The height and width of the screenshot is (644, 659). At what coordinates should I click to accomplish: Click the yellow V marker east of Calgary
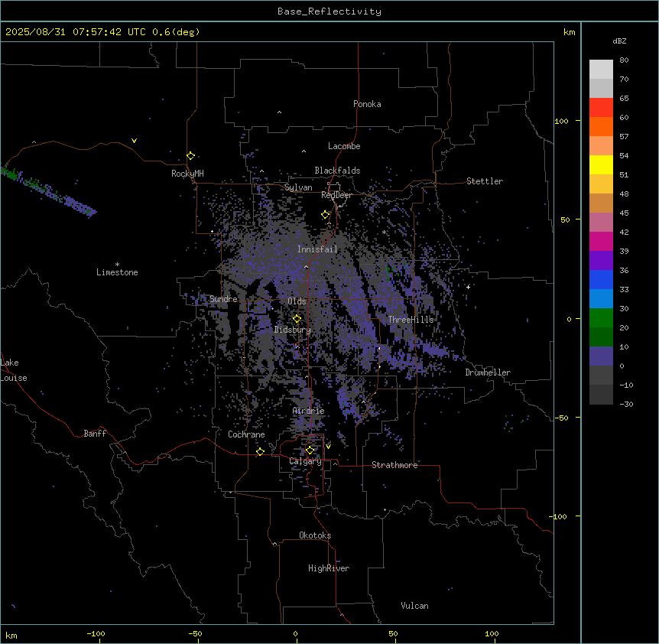[x=328, y=447]
